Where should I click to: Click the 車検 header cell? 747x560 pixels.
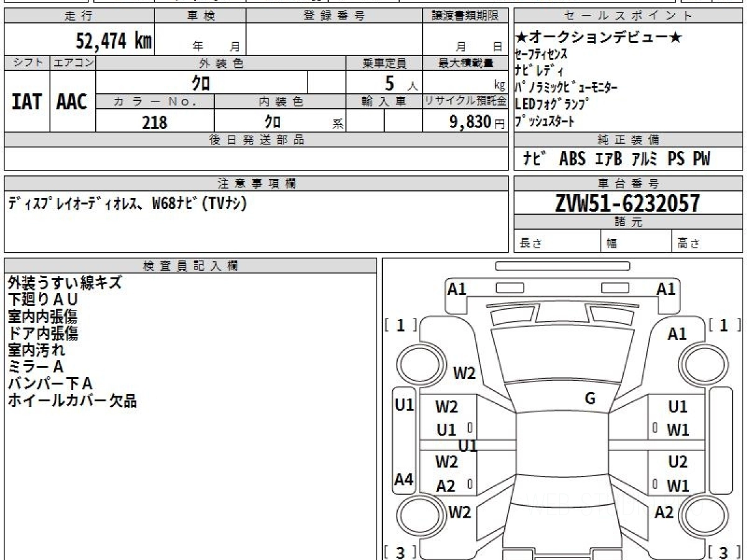(x=200, y=16)
